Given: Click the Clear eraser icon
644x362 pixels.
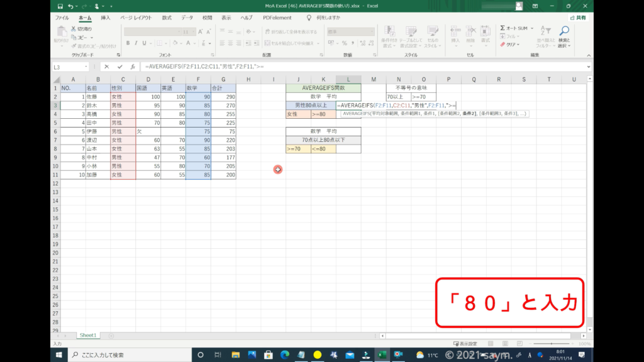Looking at the screenshot, I should [503, 45].
